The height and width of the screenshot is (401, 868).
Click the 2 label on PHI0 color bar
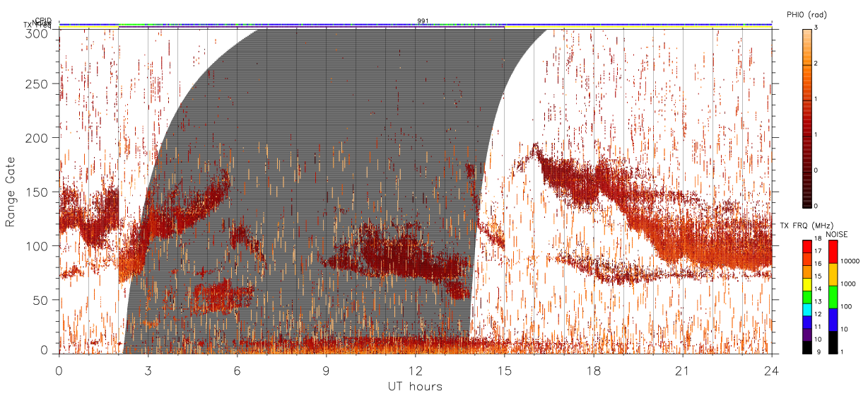pos(817,64)
